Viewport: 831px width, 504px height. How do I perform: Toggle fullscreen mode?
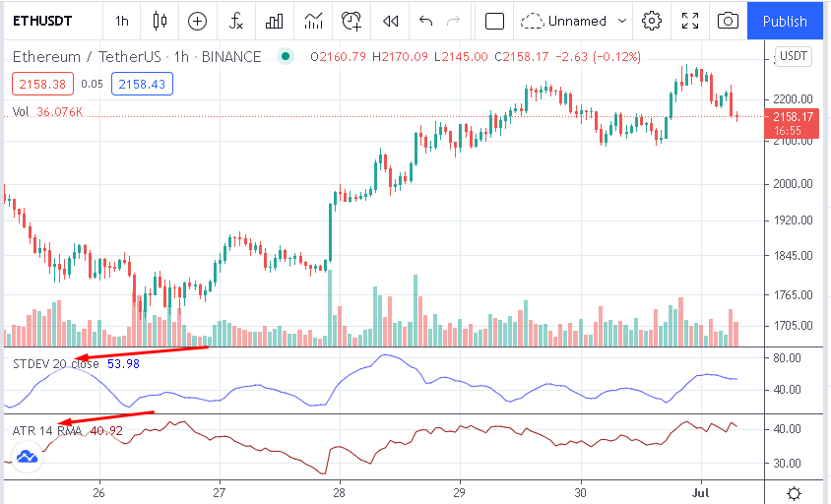click(x=690, y=21)
